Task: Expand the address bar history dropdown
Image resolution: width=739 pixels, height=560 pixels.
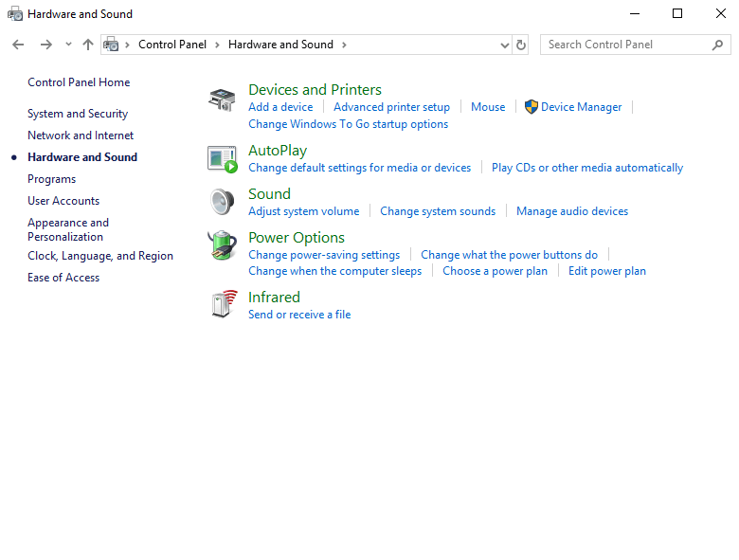Action: (504, 45)
